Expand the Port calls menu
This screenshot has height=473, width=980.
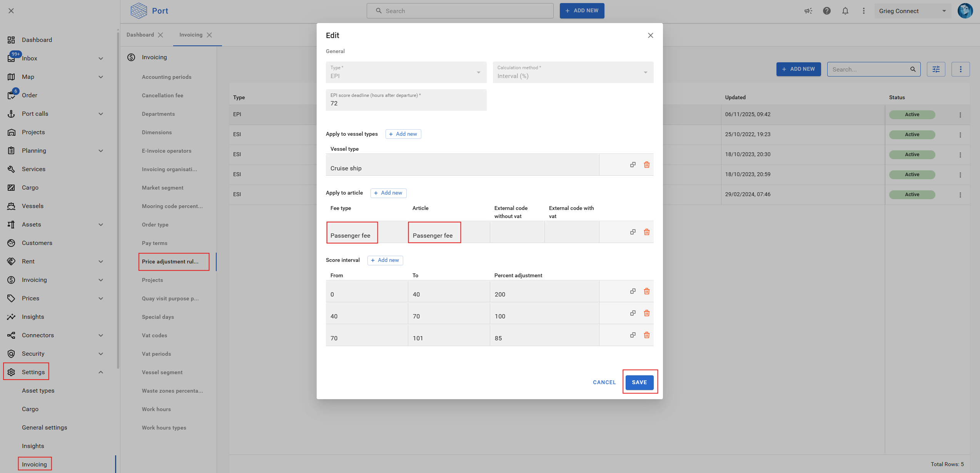[100, 114]
